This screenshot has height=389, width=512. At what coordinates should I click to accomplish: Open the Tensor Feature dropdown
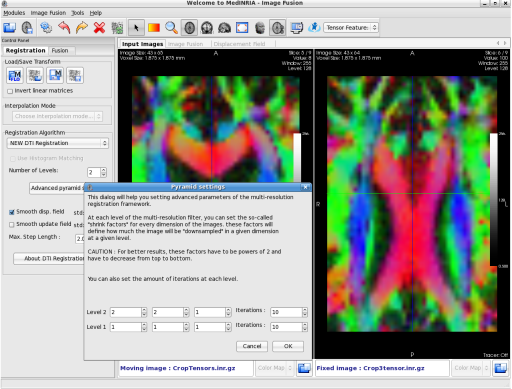[351, 27]
